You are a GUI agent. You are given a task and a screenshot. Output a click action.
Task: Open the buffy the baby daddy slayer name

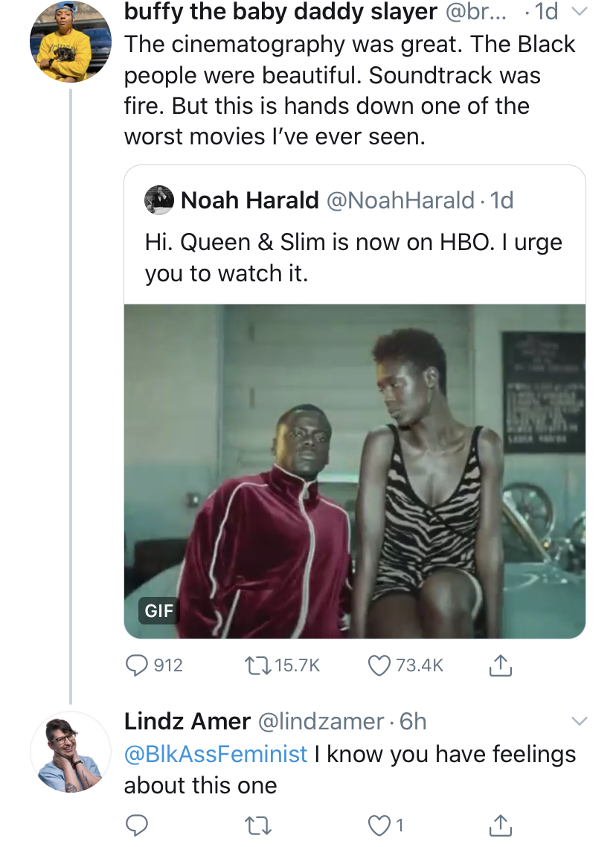coord(280,12)
